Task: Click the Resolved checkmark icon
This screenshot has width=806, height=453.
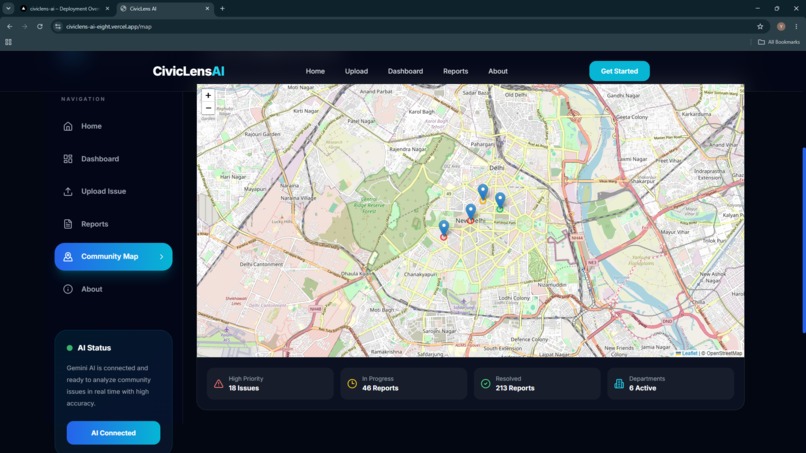Action: click(x=485, y=384)
